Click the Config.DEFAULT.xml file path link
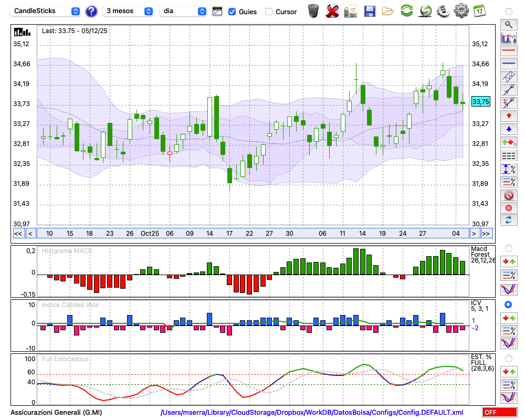The width and height of the screenshot is (525, 420). pos(312,412)
